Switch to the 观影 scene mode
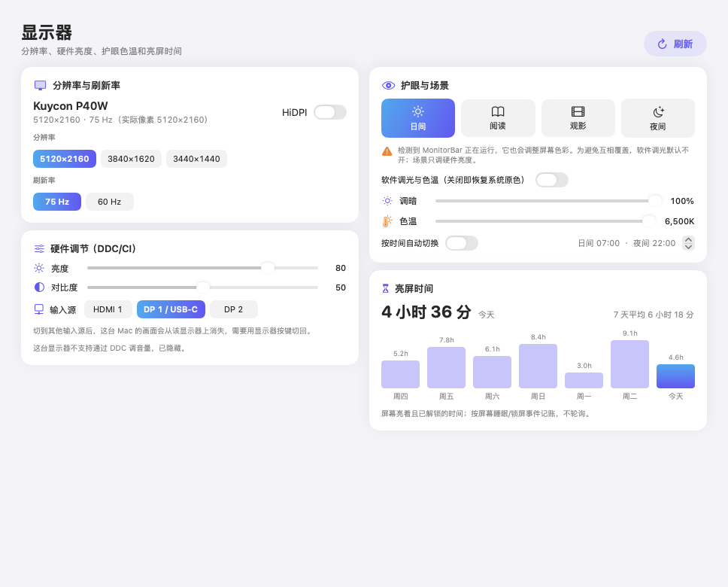Image resolution: width=728 pixels, height=587 pixels. pyautogui.click(x=578, y=118)
